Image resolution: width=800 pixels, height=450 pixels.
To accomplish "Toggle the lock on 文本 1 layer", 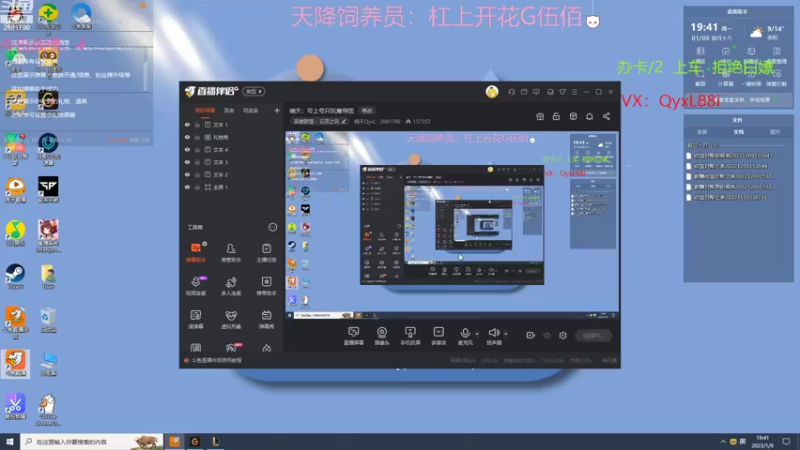I will [197, 124].
